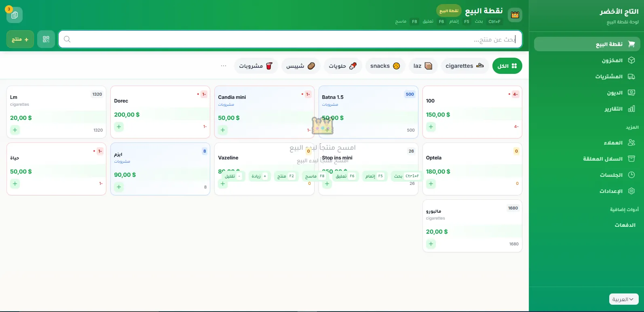
Task: Add Dorec to cart with plus button
Action: coord(119,127)
